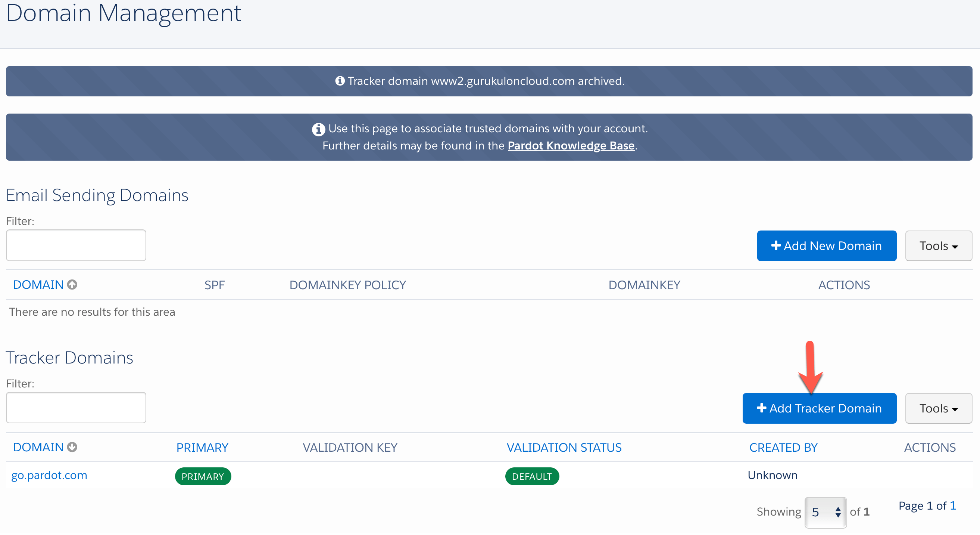Open the Showing rows-per-page selector
Viewport: 980px width, 535px height.
825,512
